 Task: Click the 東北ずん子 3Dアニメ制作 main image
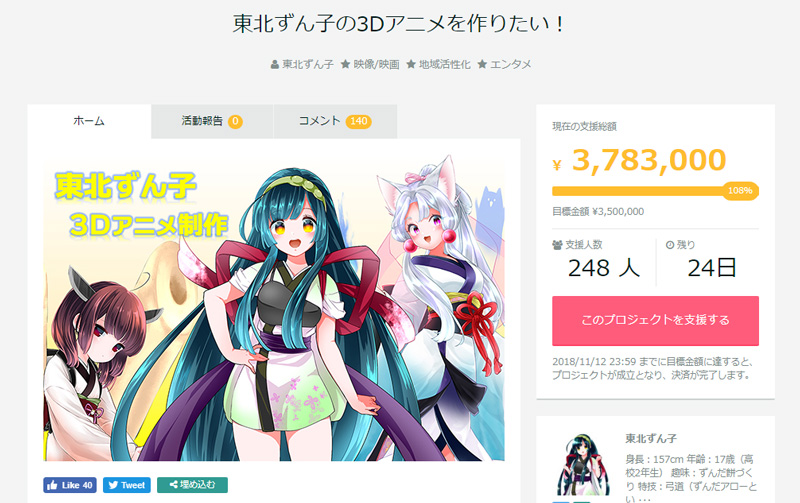coord(274,311)
